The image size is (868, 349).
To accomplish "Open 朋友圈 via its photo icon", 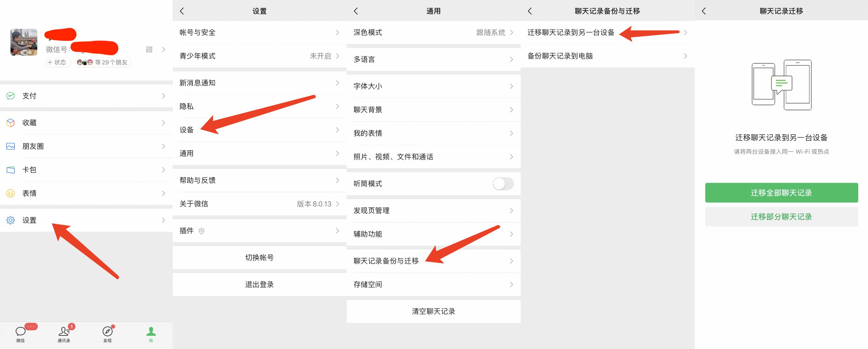I will click(10, 146).
